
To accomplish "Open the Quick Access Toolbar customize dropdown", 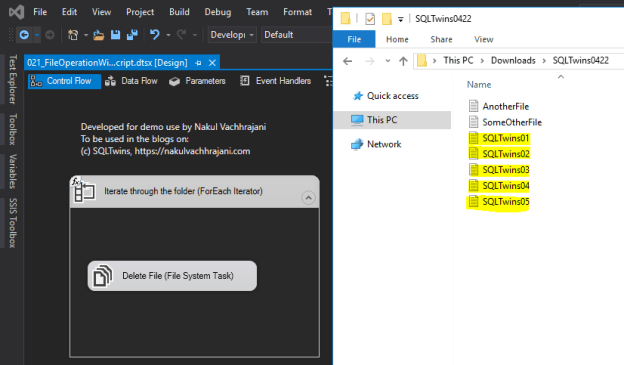I will coord(401,19).
